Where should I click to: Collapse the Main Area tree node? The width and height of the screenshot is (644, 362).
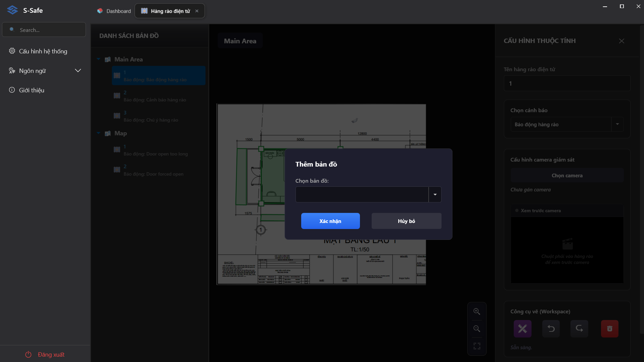[98, 59]
